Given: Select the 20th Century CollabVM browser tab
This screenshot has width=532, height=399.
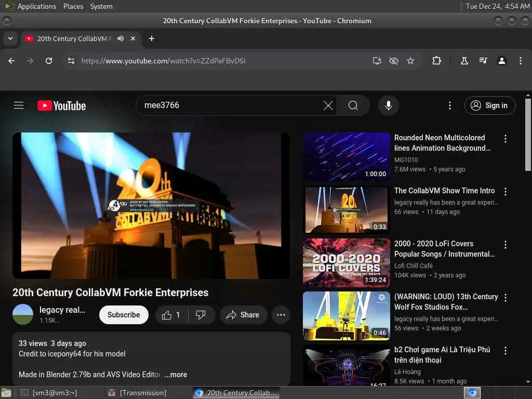Looking at the screenshot, I should pyautogui.click(x=81, y=38).
